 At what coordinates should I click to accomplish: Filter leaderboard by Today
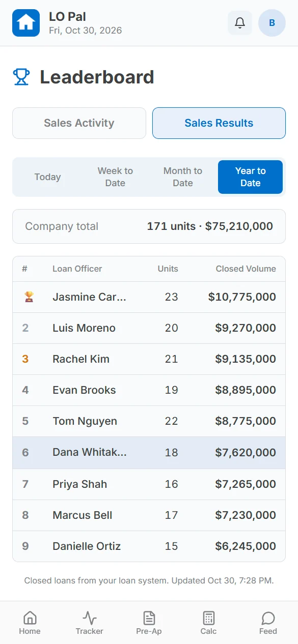pyautogui.click(x=47, y=177)
